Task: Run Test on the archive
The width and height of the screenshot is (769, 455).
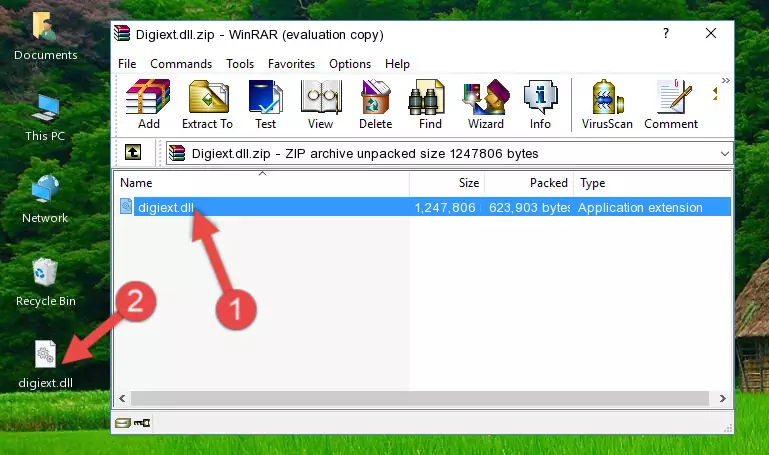Action: (265, 104)
